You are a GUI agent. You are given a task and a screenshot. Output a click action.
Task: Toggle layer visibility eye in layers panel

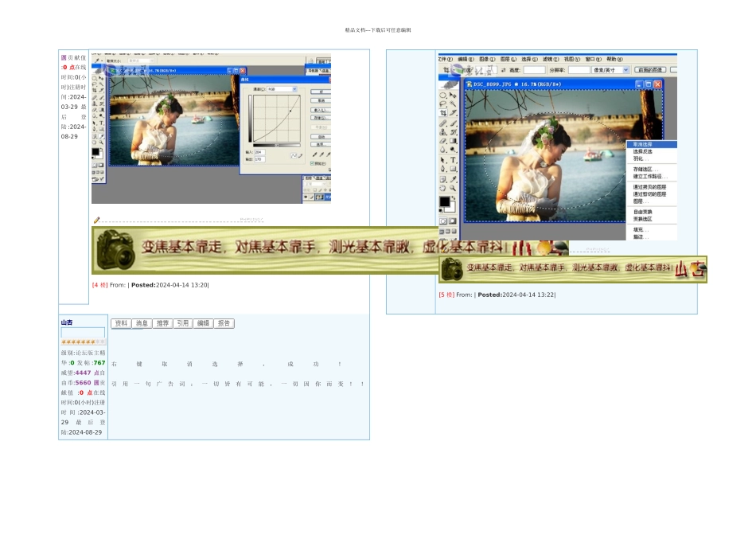point(306,197)
